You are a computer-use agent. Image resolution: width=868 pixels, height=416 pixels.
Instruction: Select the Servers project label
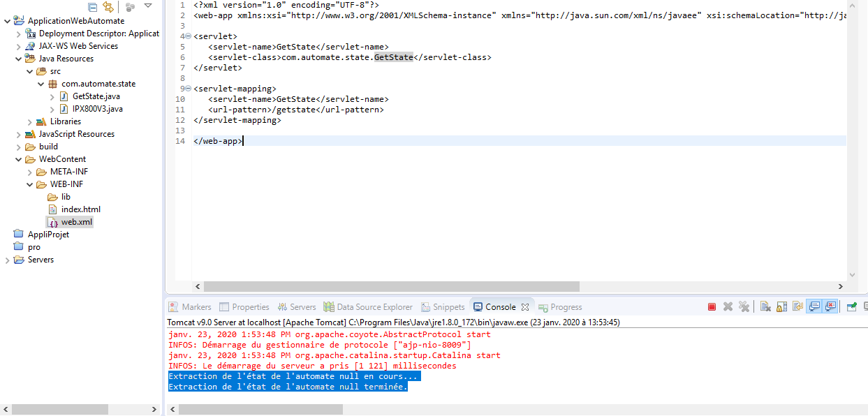click(41, 260)
